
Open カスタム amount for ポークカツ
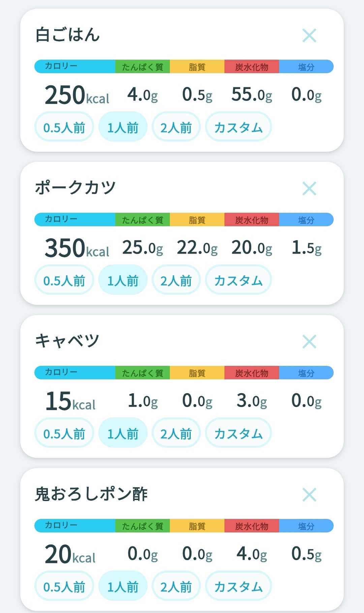(x=238, y=280)
